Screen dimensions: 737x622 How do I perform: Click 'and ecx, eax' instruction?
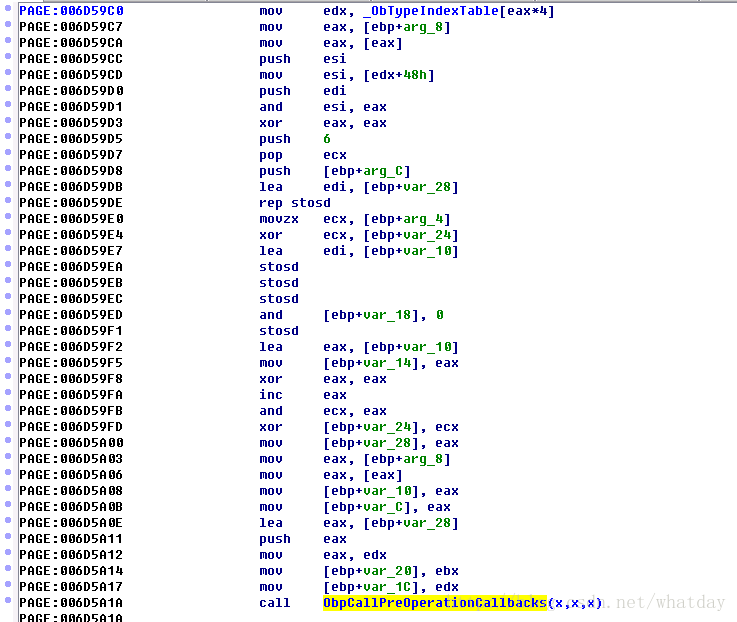pyautogui.click(x=323, y=411)
